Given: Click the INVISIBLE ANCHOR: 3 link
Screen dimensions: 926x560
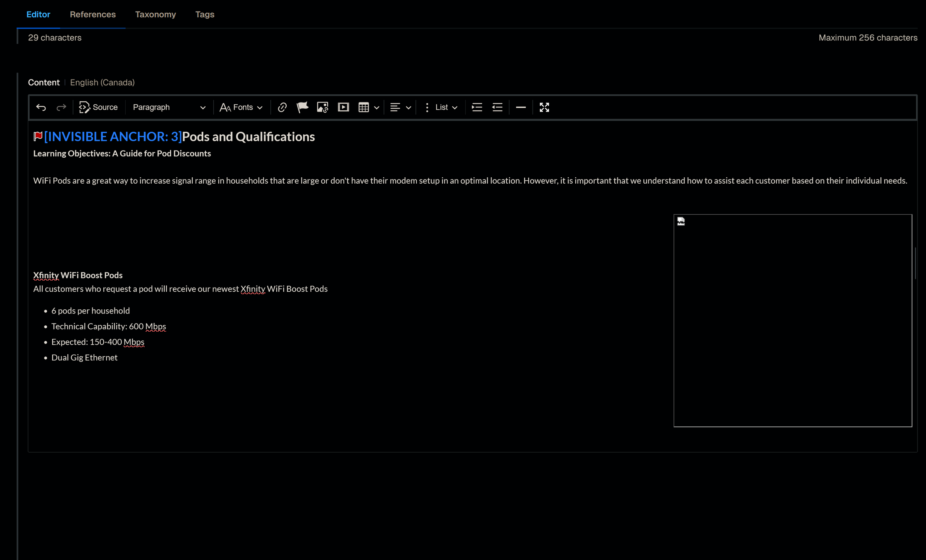Looking at the screenshot, I should [x=113, y=137].
